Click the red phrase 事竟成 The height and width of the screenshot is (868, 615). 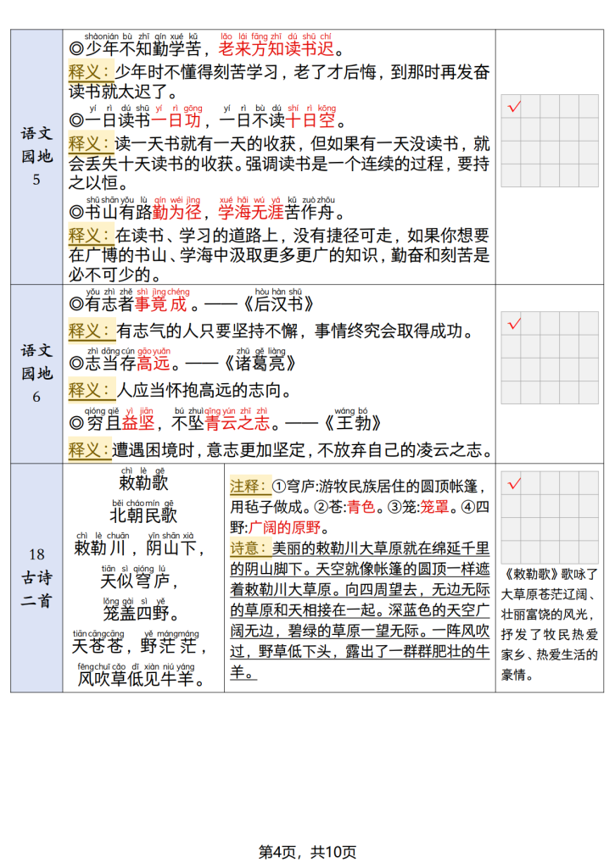tap(160, 305)
